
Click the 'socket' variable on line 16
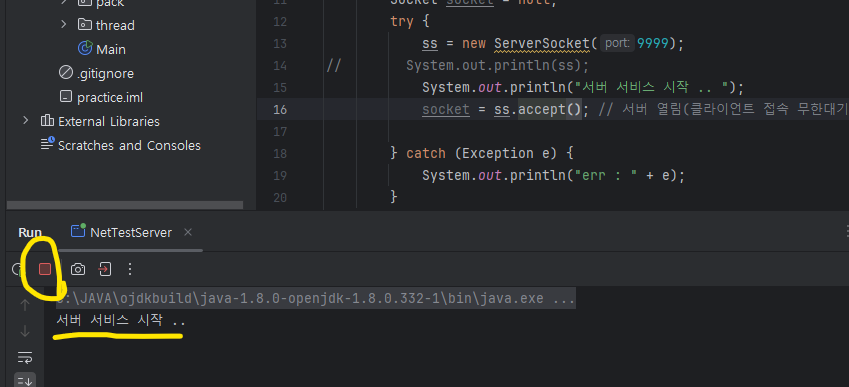(446, 109)
